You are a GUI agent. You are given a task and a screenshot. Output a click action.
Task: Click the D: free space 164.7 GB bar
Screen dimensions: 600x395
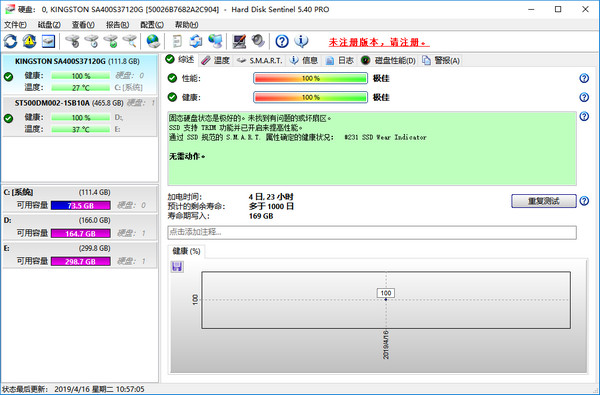coord(81,233)
